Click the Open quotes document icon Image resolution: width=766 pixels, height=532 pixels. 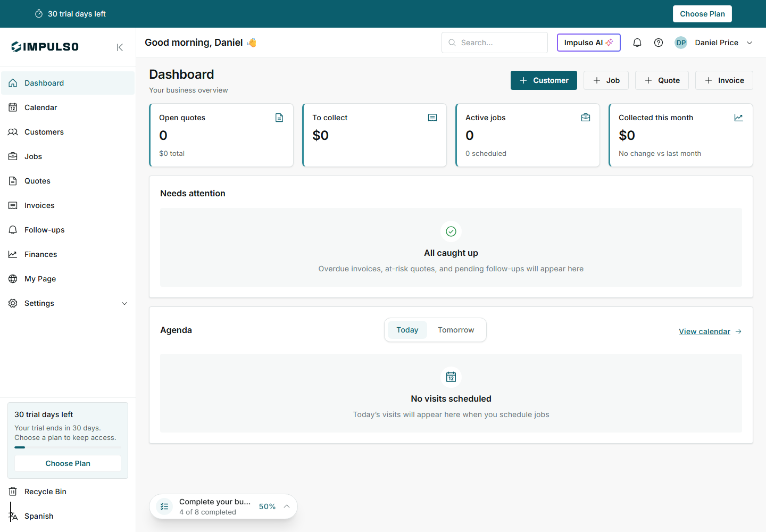[279, 118]
